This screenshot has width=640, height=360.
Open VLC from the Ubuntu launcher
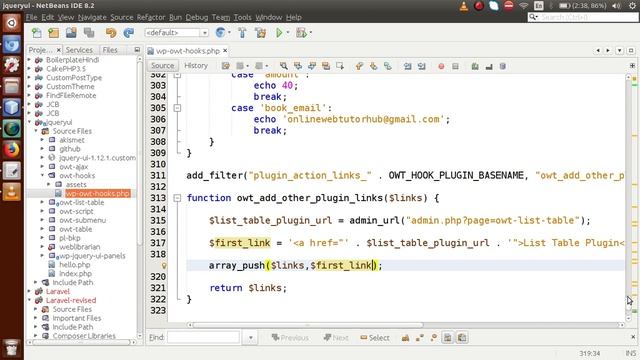[12, 191]
